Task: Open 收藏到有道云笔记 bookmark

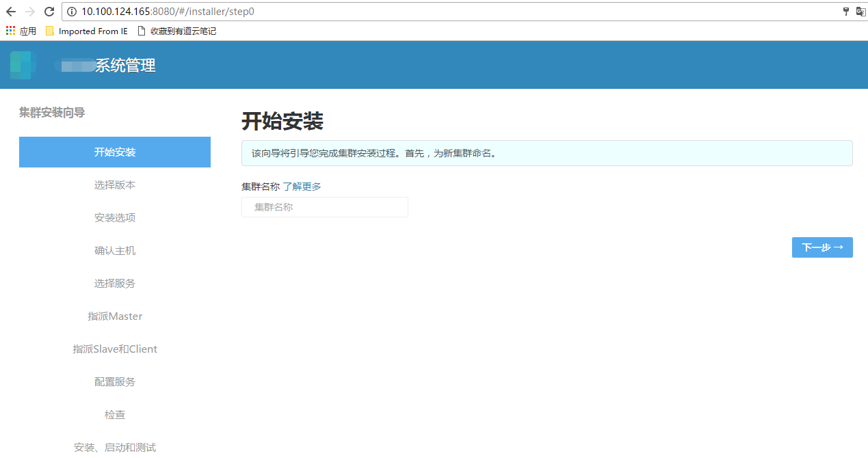Action: 177,31
